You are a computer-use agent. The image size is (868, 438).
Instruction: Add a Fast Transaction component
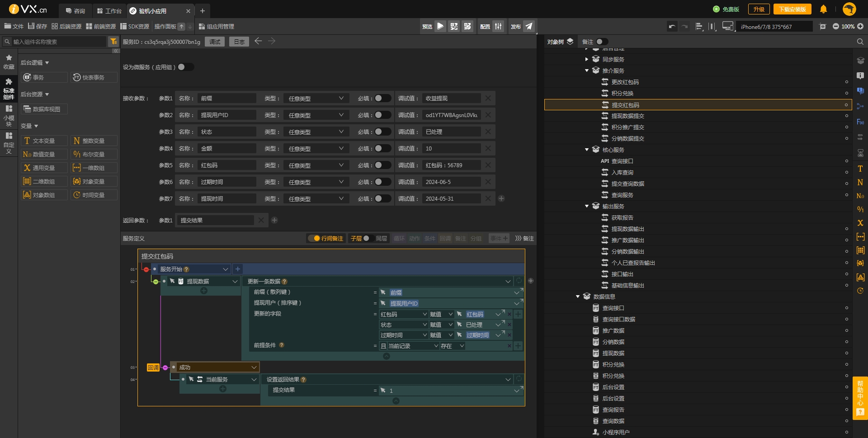pyautogui.click(x=94, y=77)
